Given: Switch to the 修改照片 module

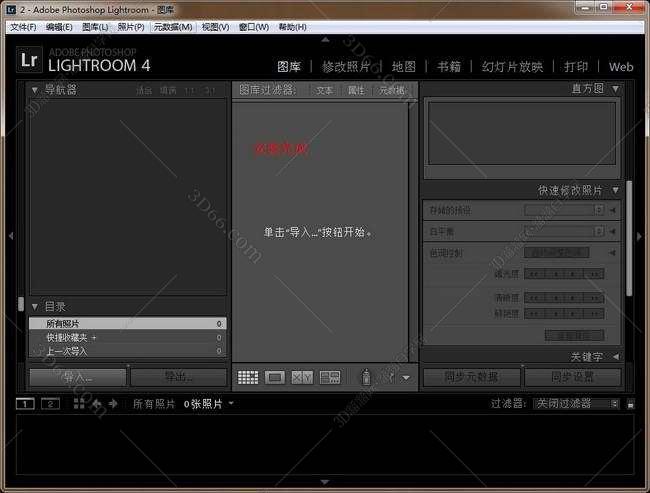Looking at the screenshot, I should point(346,66).
